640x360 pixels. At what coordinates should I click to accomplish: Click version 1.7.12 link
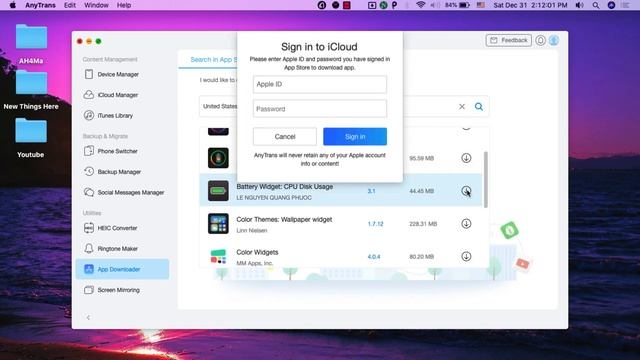click(376, 224)
